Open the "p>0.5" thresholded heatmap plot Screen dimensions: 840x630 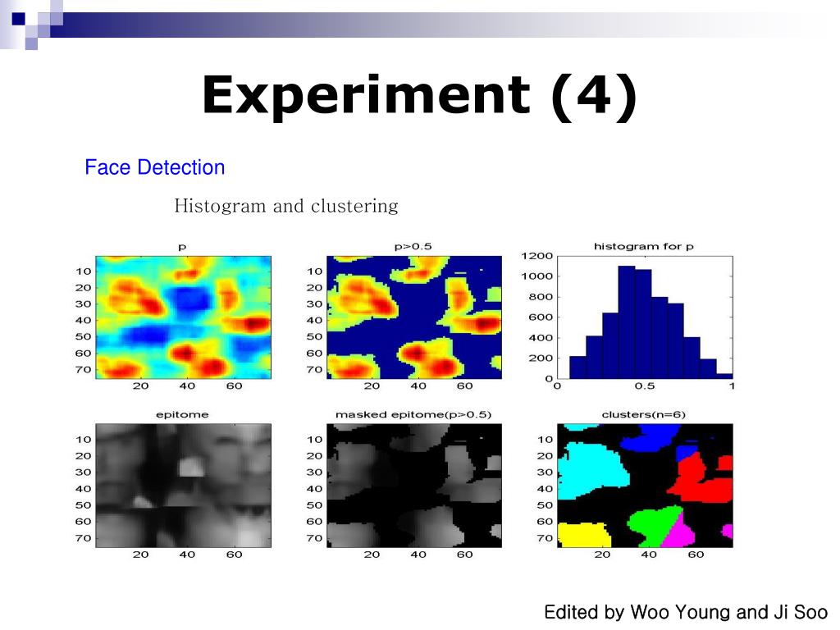tap(414, 317)
